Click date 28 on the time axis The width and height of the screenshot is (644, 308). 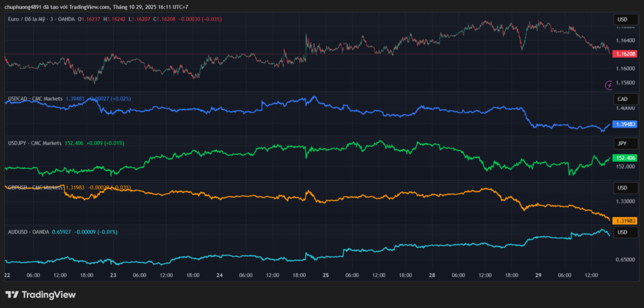(432, 275)
